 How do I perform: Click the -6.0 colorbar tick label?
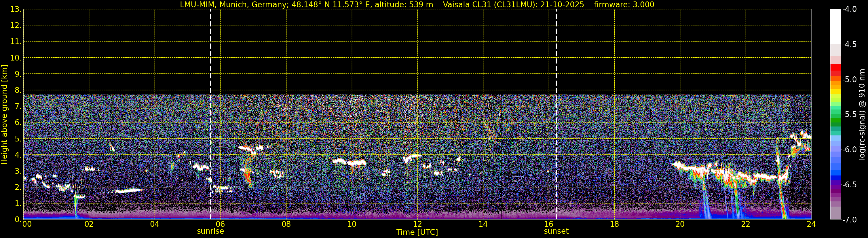click(x=849, y=149)
